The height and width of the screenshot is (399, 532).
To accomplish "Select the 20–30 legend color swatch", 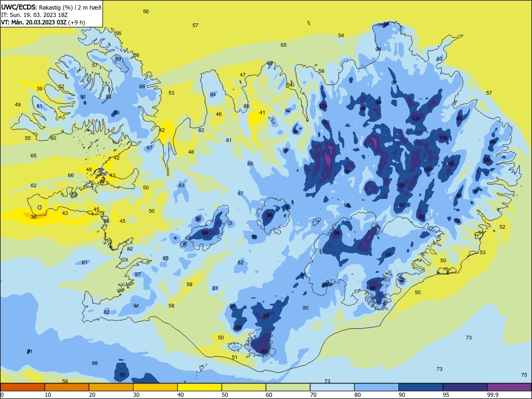I will coord(111,387).
